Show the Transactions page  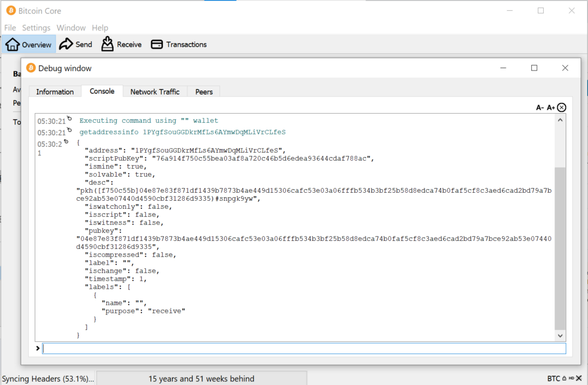[x=179, y=44]
